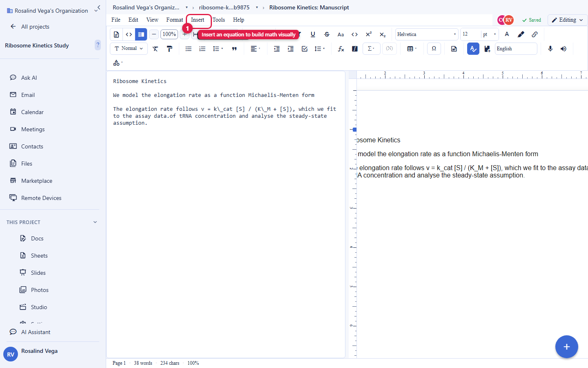Decrease paragraph indent
Screen dimensions: 588x368
tap(277, 49)
